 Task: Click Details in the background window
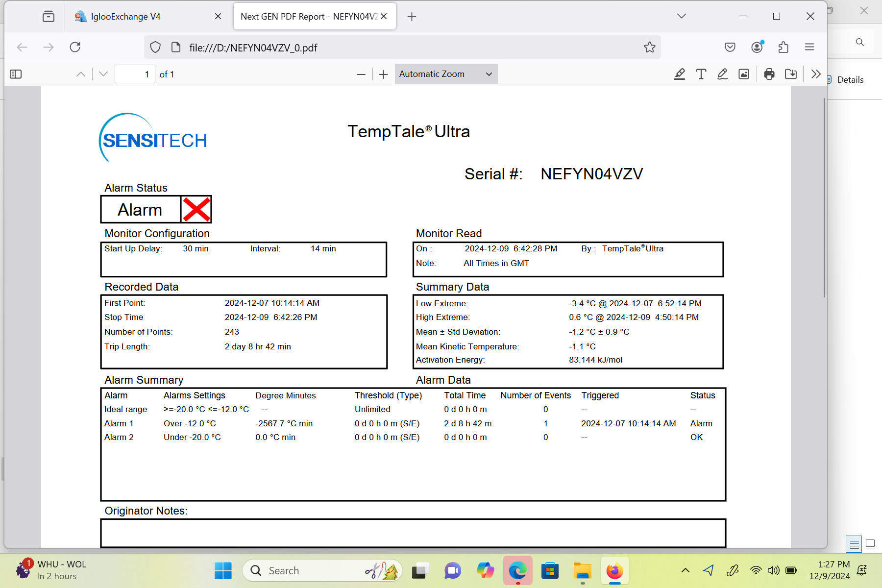point(850,80)
